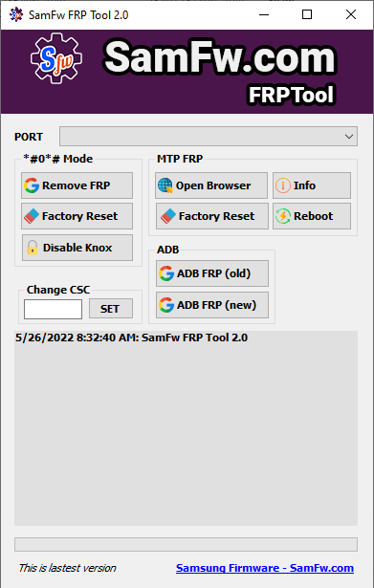Image resolution: width=374 pixels, height=588 pixels.
Task: Click the progress bar at bottom
Action: click(x=187, y=545)
